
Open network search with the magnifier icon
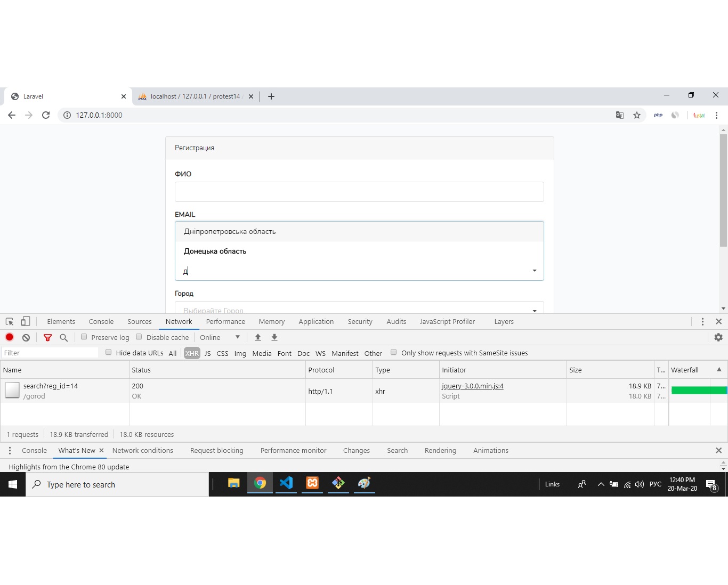pos(64,337)
